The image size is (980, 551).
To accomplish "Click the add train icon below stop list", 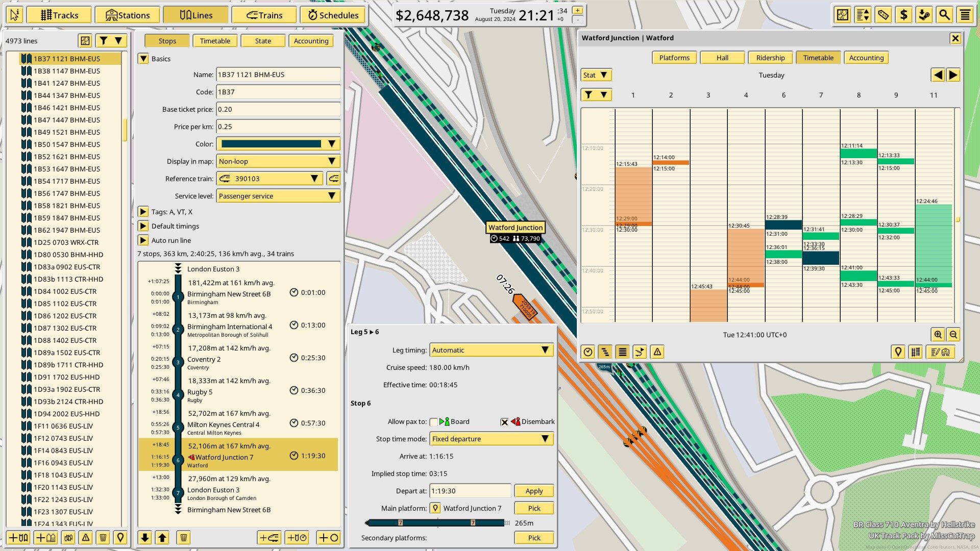I will click(270, 538).
